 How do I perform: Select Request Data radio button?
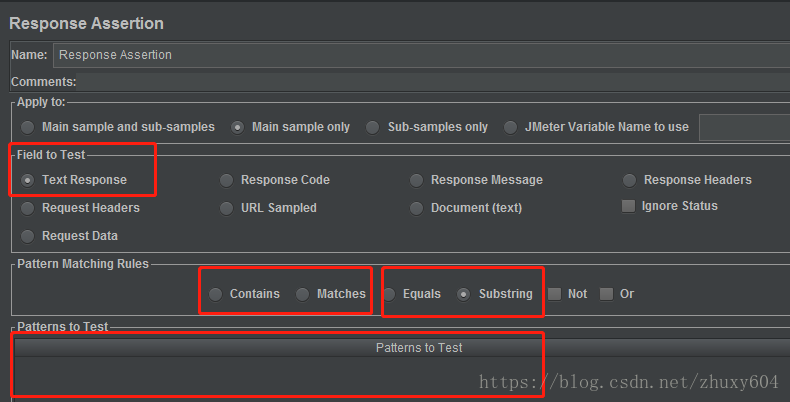coord(28,236)
